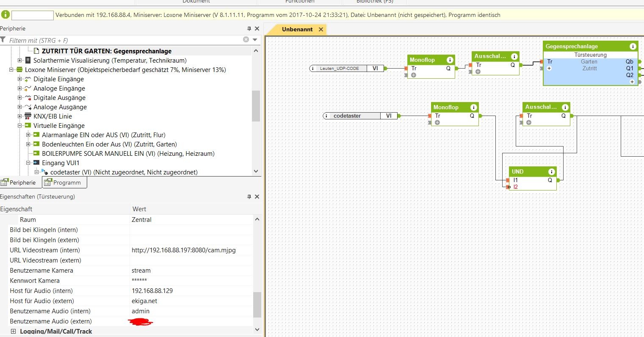Close the Unbenannt document tab
The height and width of the screenshot is (337, 644).
(321, 29)
